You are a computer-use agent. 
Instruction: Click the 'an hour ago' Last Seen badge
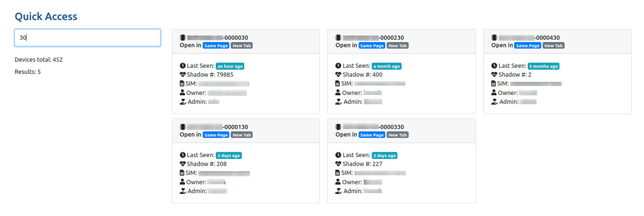tap(230, 66)
